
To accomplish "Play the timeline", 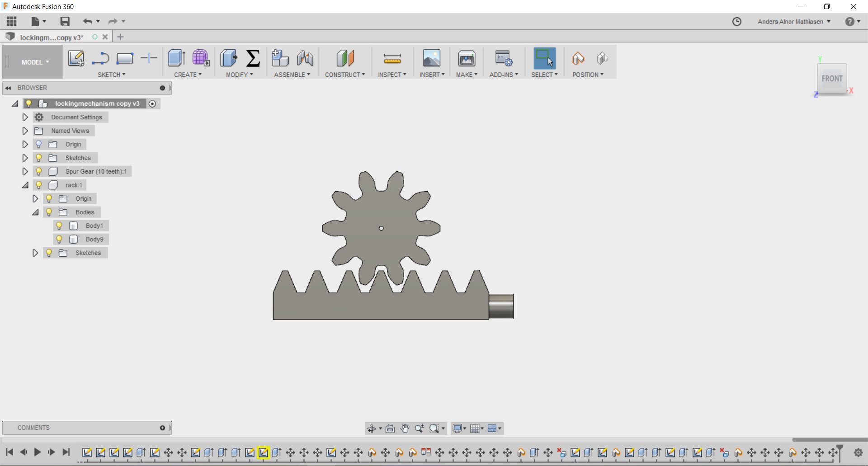I will pyautogui.click(x=38, y=452).
